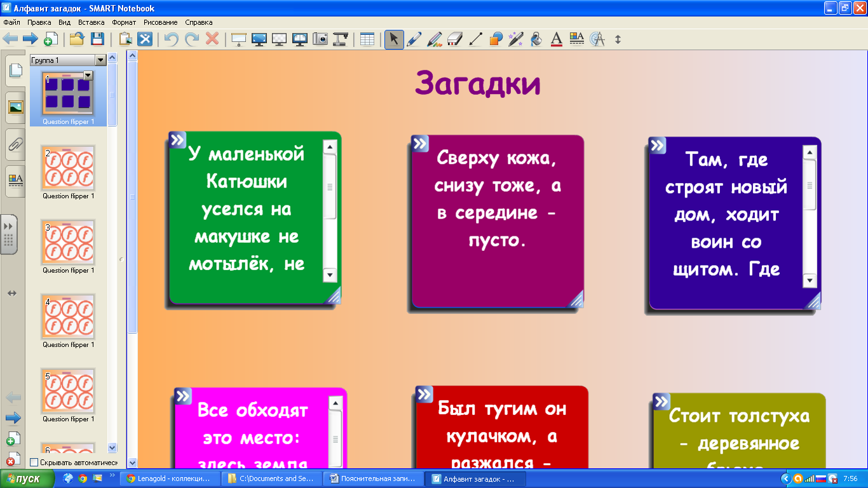Image resolution: width=868 pixels, height=488 pixels.
Task: Flip the 'Стоит толстуха' card arrow
Action: coord(661,401)
